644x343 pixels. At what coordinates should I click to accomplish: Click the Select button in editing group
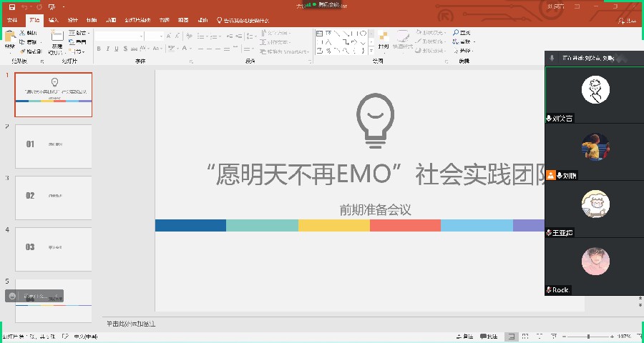coord(463,51)
